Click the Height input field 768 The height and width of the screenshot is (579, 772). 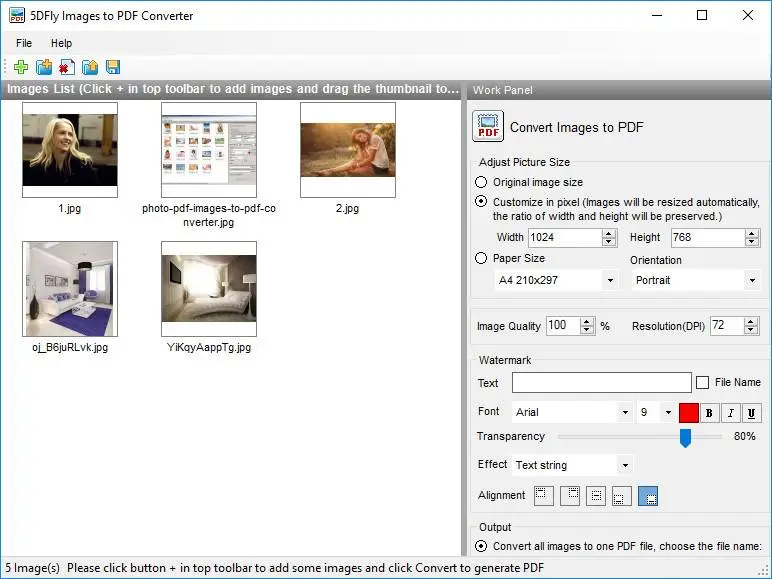coord(708,237)
